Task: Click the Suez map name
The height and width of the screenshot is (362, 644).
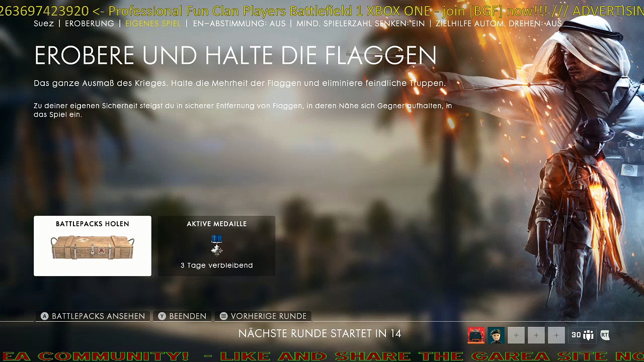Action: 44,24
